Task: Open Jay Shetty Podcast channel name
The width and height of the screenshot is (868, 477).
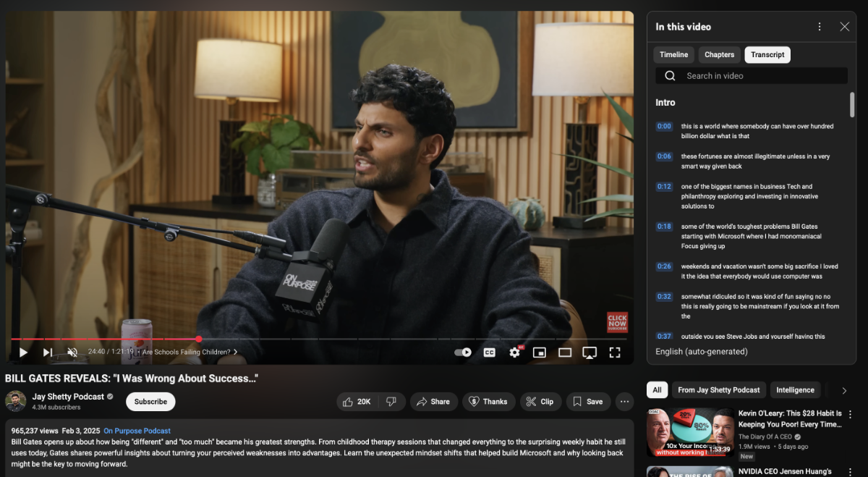Action: [x=68, y=397]
